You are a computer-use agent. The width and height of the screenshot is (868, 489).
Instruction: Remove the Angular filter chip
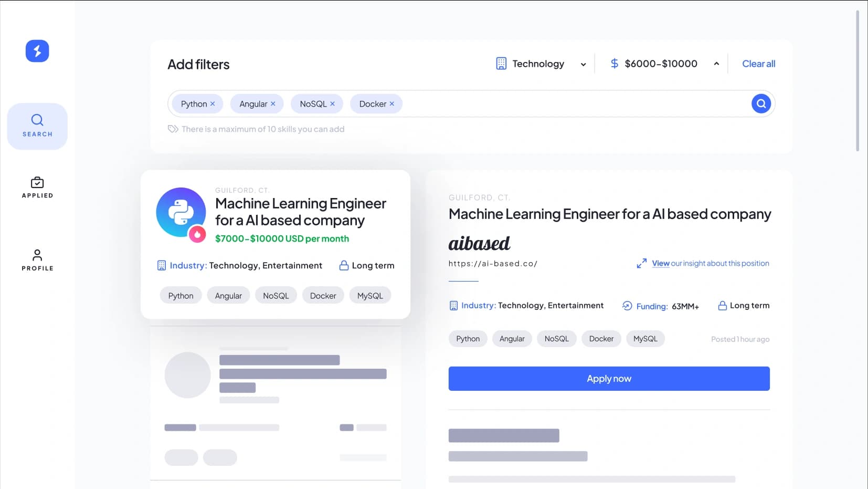click(273, 103)
